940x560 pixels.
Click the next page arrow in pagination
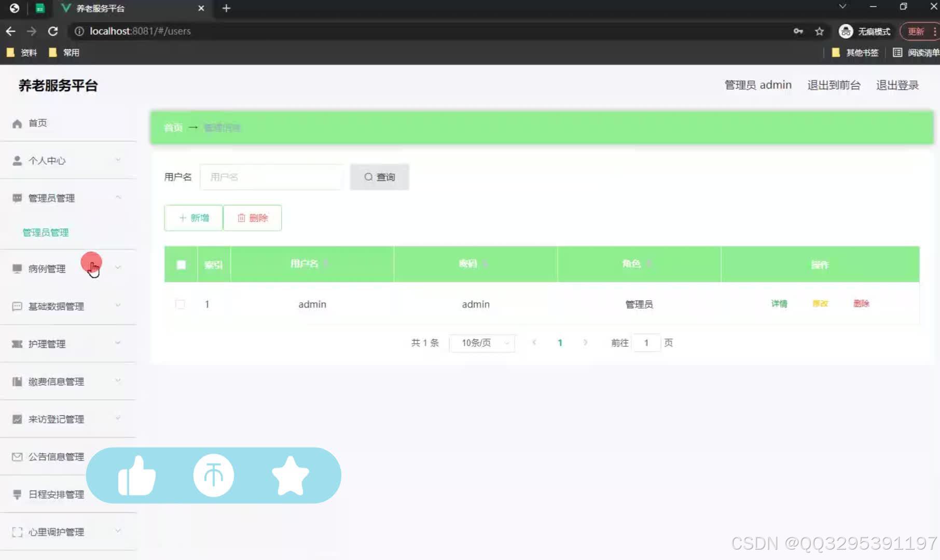[585, 343]
